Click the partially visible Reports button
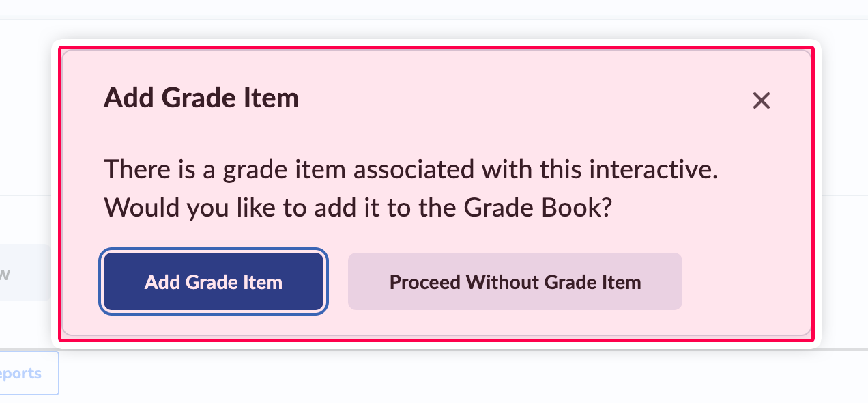Viewport: 868px width, 403px height. tap(27, 374)
